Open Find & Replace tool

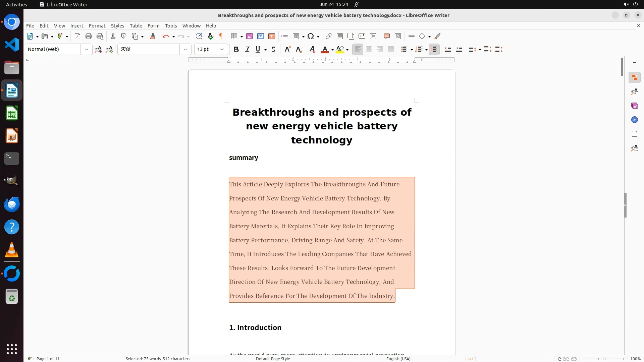coord(199,36)
